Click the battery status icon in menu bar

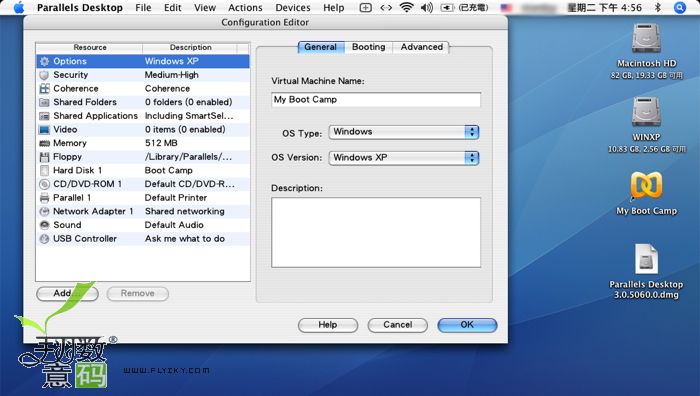coord(447,8)
